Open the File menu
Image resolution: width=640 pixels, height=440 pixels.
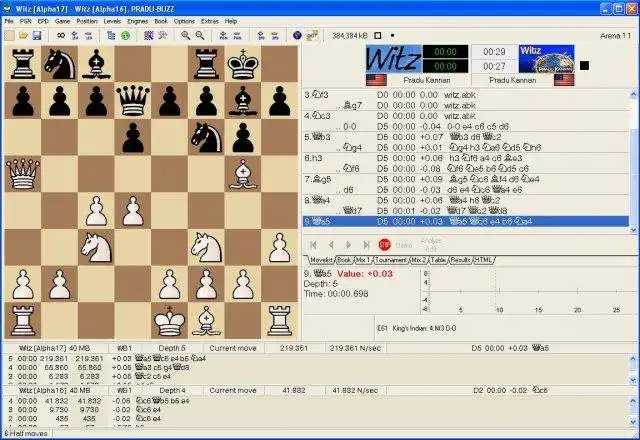pyautogui.click(x=9, y=21)
